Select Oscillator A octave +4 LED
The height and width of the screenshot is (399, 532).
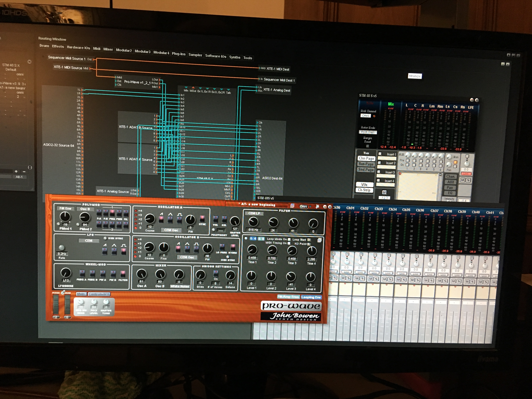point(136,211)
